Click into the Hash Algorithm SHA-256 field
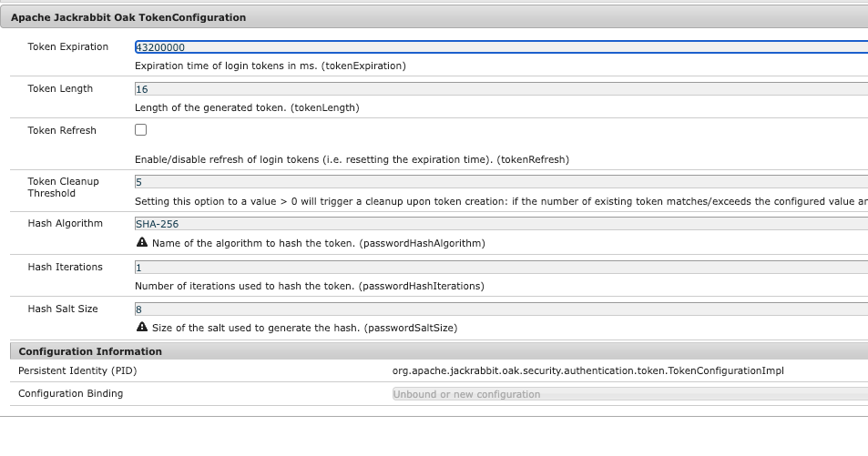 [499, 224]
